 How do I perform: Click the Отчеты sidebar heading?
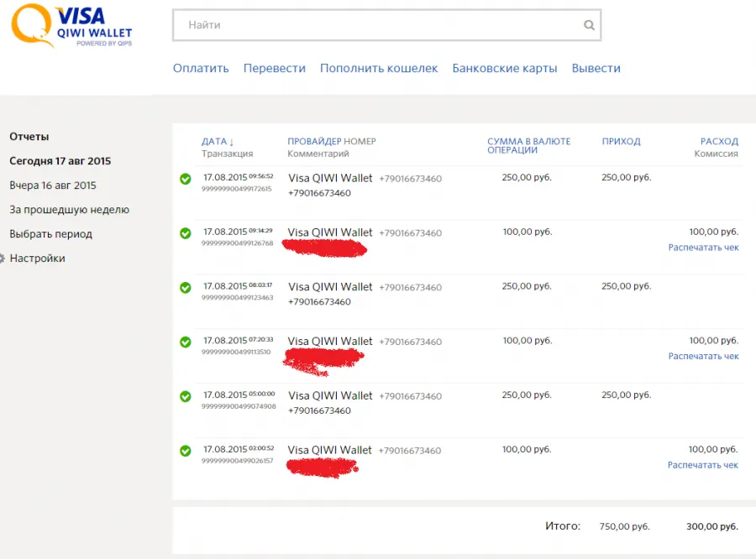pos(29,137)
